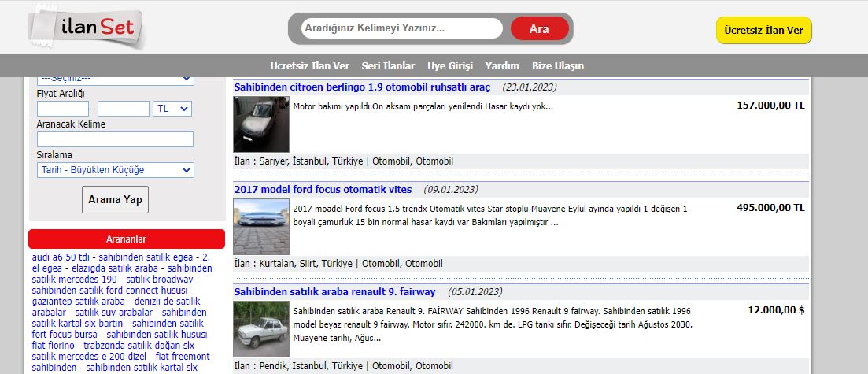The width and height of the screenshot is (868, 374).
Task: Click 'sahibinden satılık egea' link
Action: [x=146, y=257]
